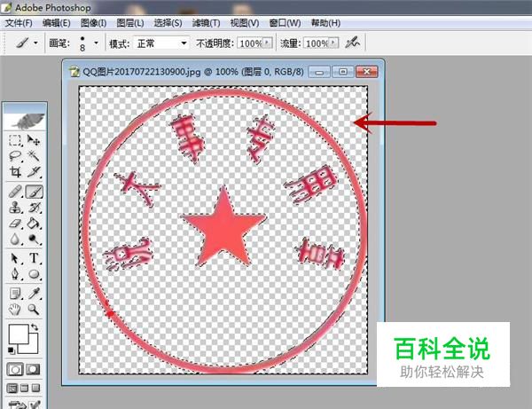Viewport: 532px width, 409px height.
Task: Select the Lasso tool
Action: click(15, 156)
